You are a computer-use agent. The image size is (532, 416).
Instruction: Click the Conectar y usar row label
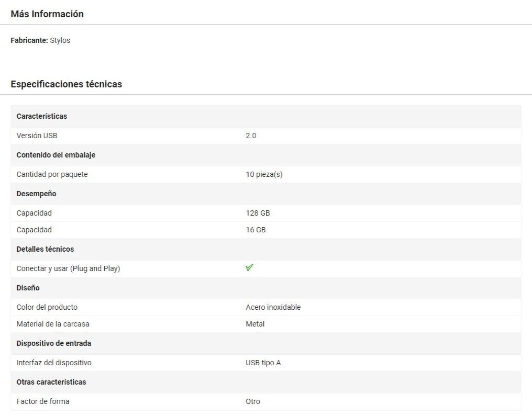(x=68, y=268)
